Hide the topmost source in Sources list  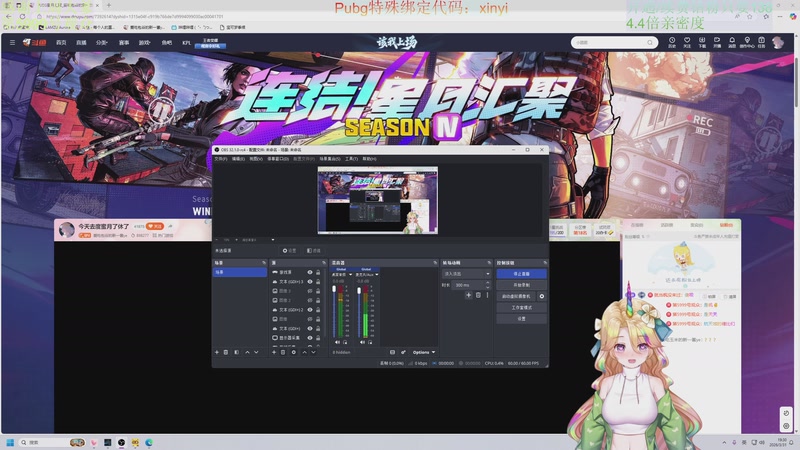(x=310, y=272)
